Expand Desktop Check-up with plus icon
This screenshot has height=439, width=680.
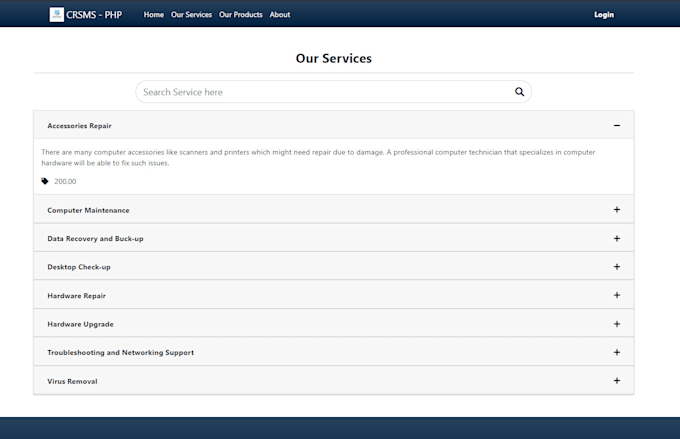point(617,266)
